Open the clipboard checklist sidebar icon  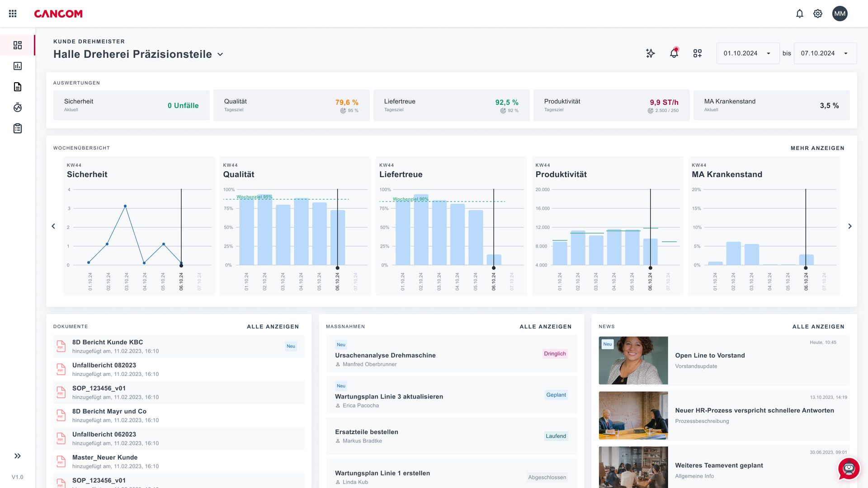(18, 128)
